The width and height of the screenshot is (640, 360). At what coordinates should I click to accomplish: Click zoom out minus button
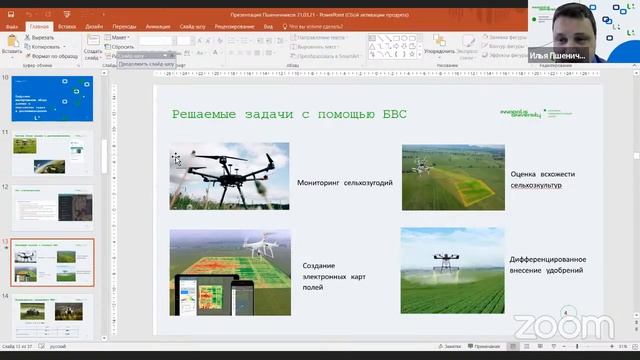[x=564, y=346]
